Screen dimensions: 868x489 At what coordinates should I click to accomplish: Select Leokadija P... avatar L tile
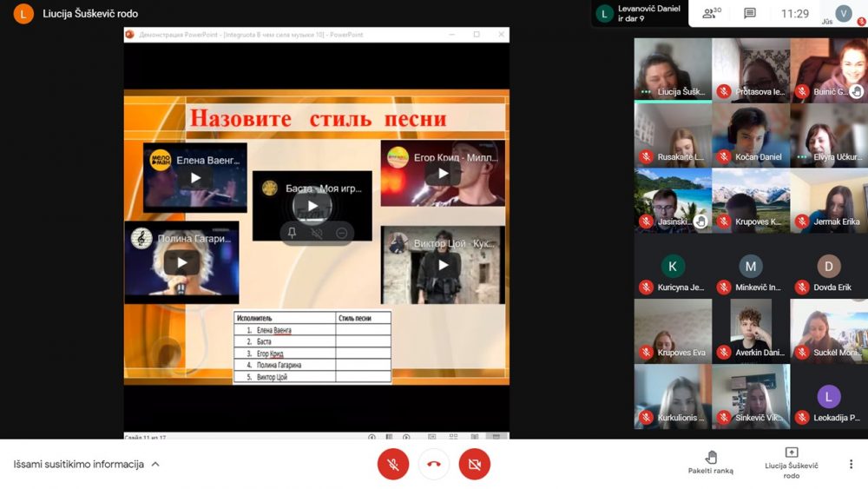click(829, 397)
